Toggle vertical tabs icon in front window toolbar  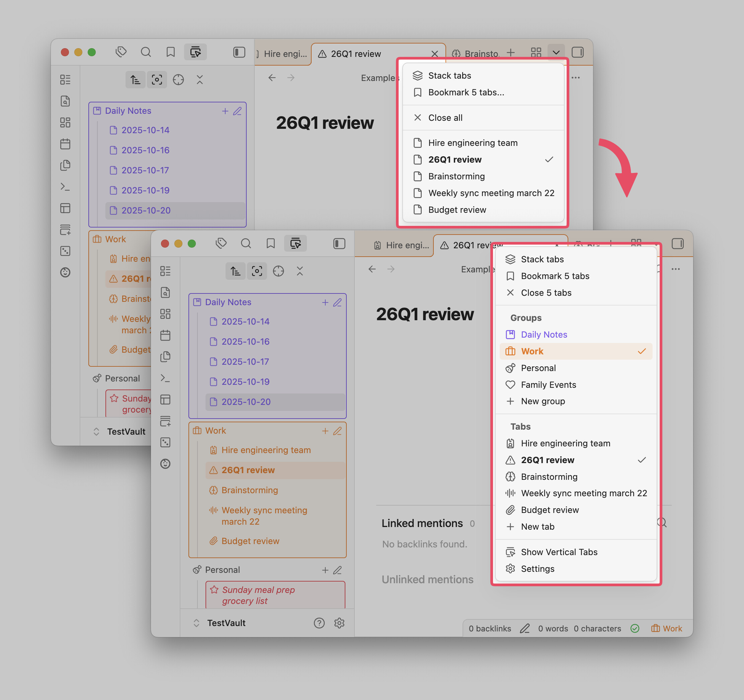coord(296,244)
